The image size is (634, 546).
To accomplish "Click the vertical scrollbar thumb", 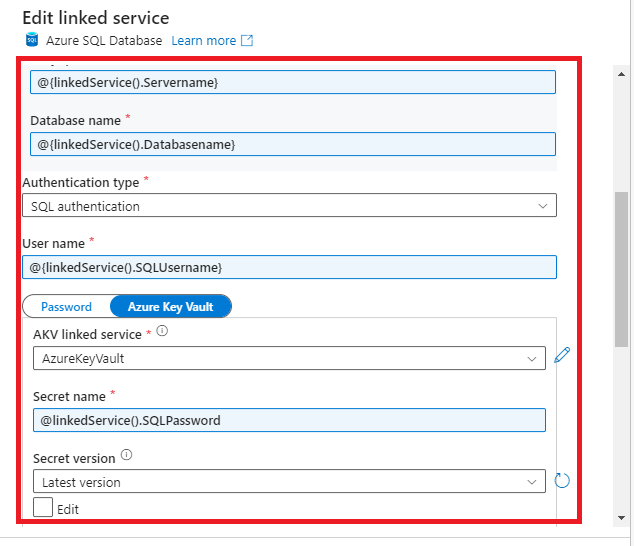I will 621,269.
